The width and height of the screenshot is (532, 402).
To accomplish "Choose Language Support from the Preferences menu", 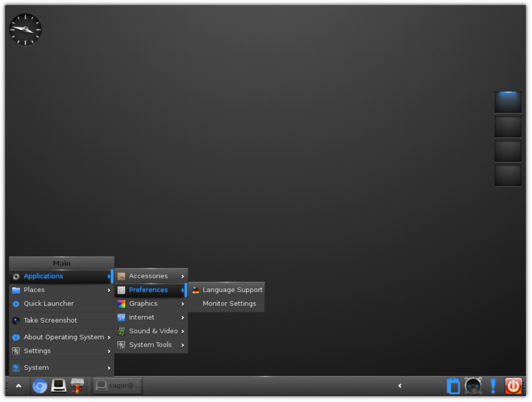I will coord(232,290).
